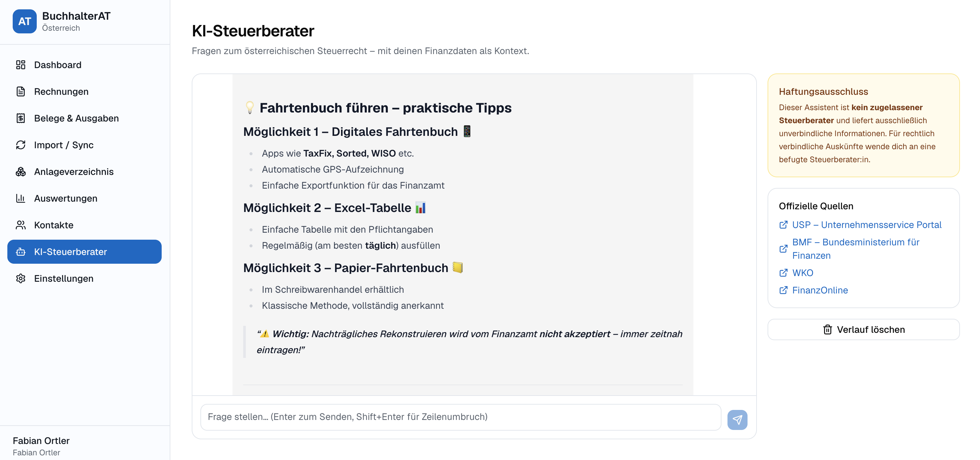Click the Fabian Ortler user profile
The height and width of the screenshot is (460, 980).
41,446
